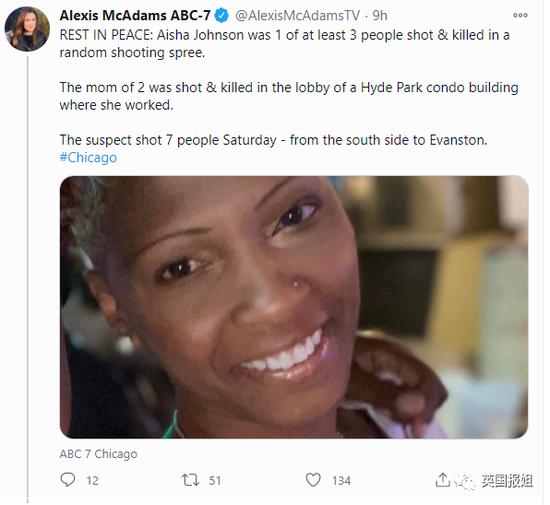Open the reply comment icon
This screenshot has height=505, width=550.
pos(68,479)
